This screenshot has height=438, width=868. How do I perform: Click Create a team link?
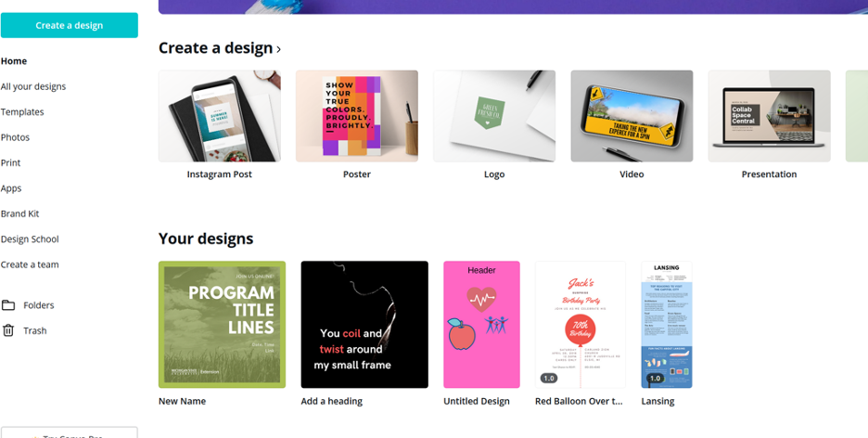[x=30, y=264]
